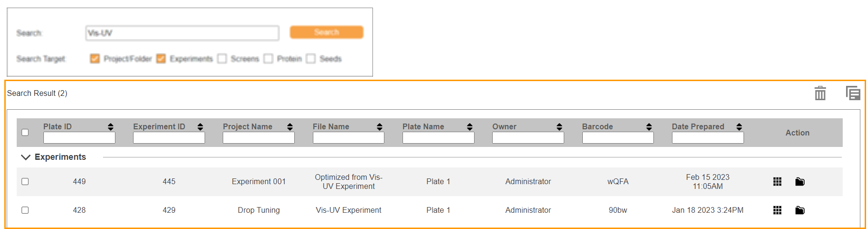Sort results by Date Prepared arrows
Image resolution: width=868 pixels, height=229 pixels.
coord(739,127)
